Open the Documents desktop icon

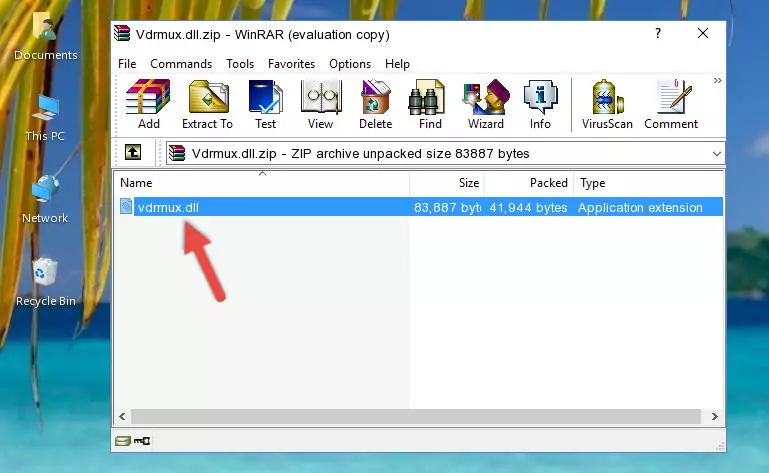click(45, 37)
